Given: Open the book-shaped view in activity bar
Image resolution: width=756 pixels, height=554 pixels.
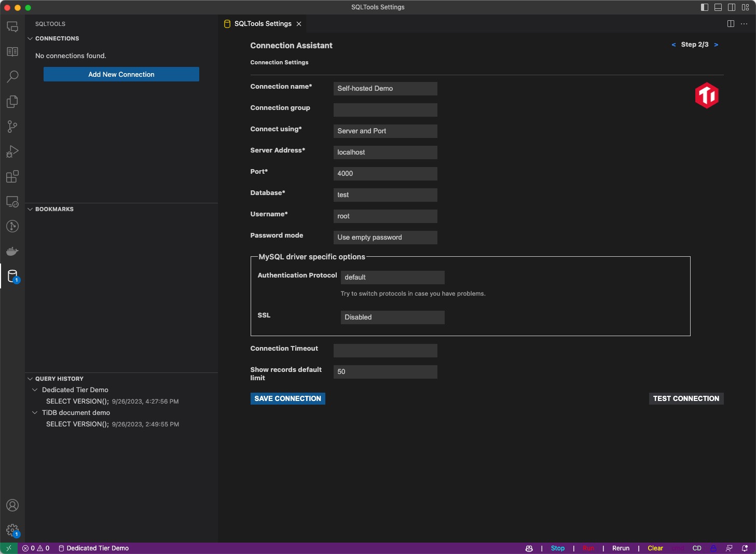Looking at the screenshot, I should coord(12,52).
